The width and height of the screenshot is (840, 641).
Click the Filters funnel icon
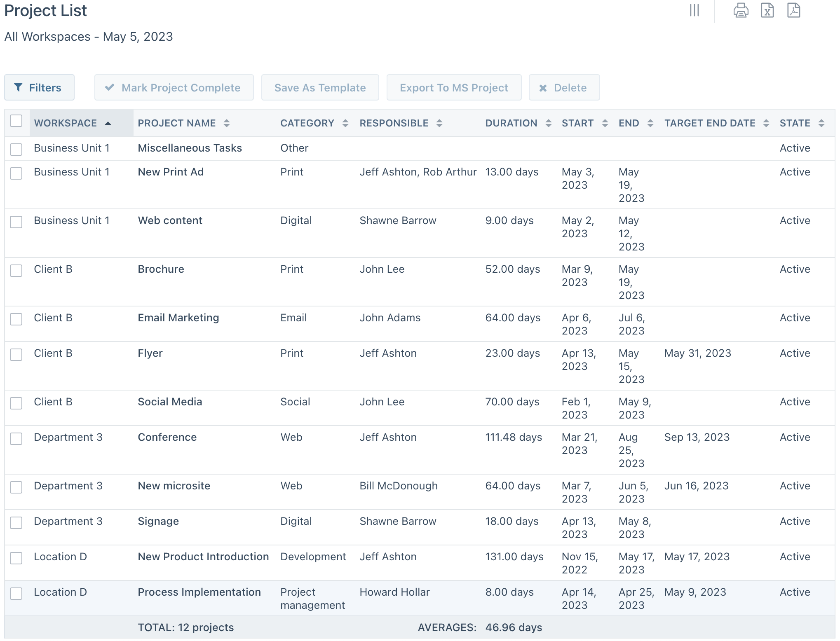(x=19, y=87)
